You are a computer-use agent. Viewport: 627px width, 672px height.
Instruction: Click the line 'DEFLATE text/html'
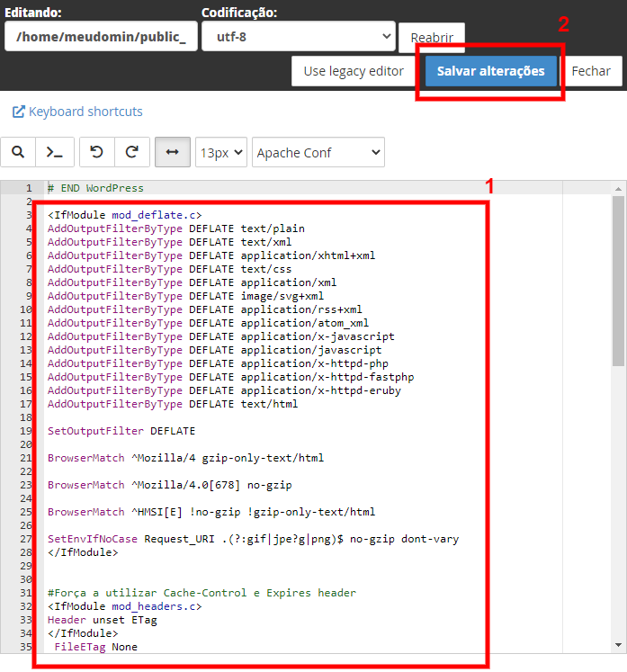tap(173, 404)
